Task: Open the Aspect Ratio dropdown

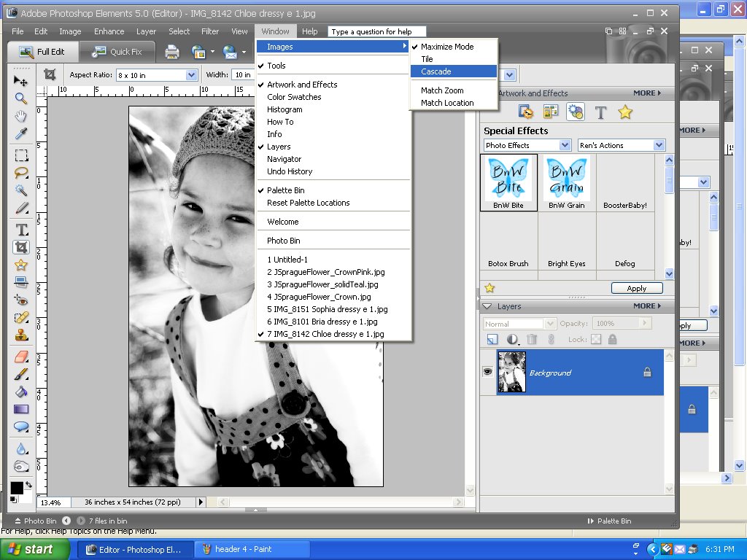Action: click(x=191, y=75)
